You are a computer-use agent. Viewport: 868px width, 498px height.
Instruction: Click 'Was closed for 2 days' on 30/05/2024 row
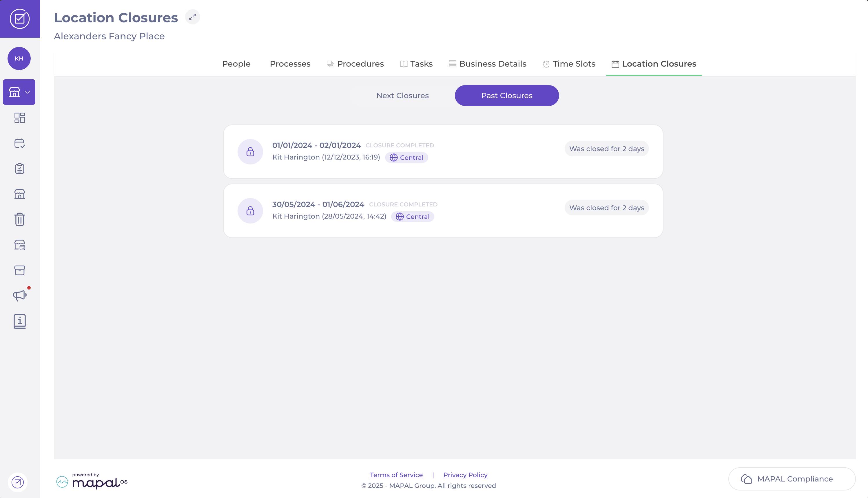[x=607, y=208]
